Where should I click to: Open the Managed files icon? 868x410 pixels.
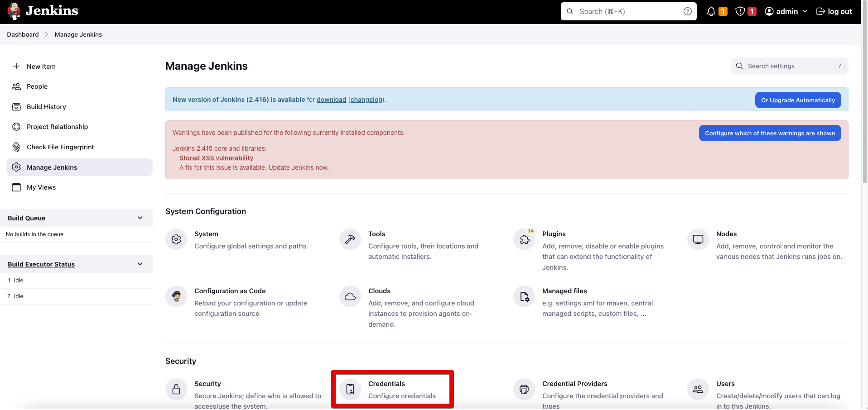tap(524, 296)
